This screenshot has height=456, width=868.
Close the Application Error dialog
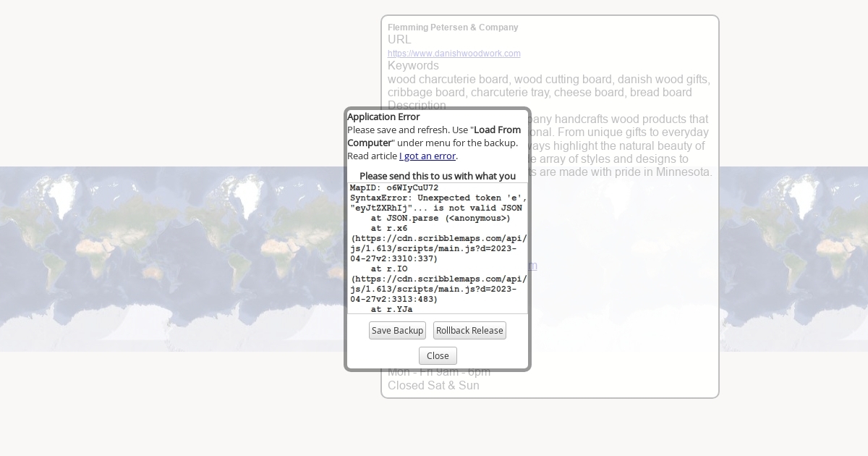coord(438,356)
